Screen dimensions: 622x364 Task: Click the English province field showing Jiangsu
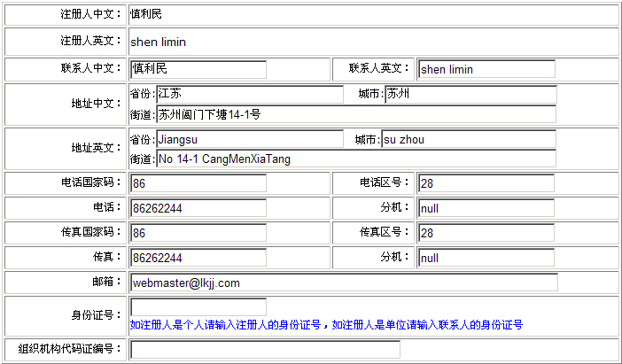click(249, 139)
